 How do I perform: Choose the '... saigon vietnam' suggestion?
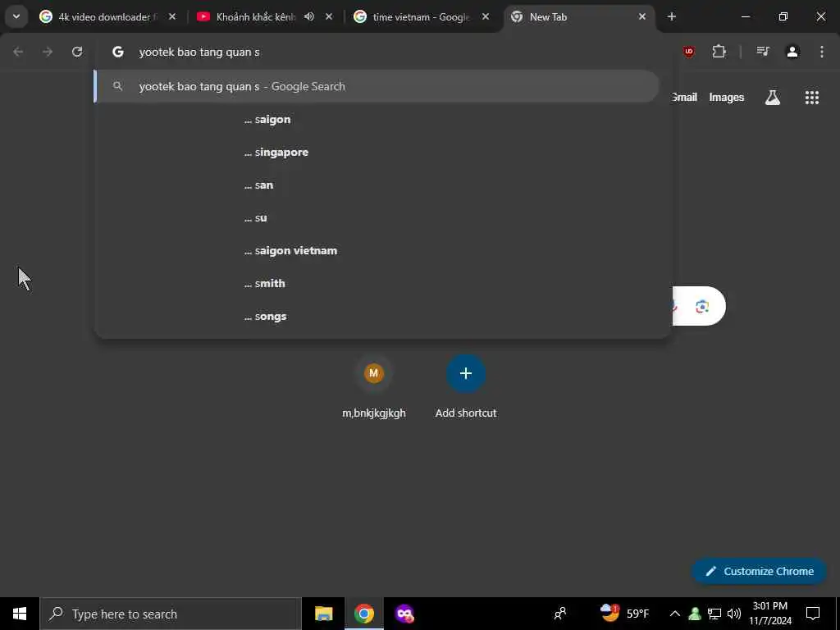(x=377, y=250)
